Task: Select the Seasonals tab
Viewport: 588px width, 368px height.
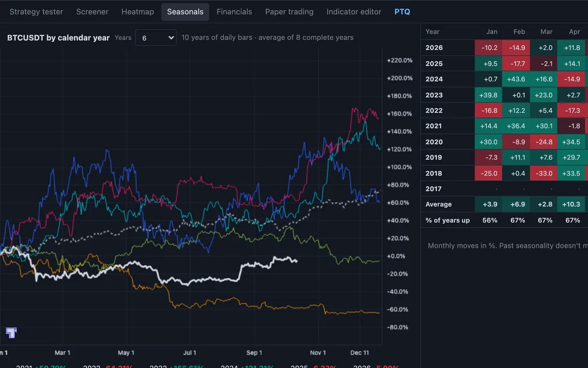Action: (185, 12)
